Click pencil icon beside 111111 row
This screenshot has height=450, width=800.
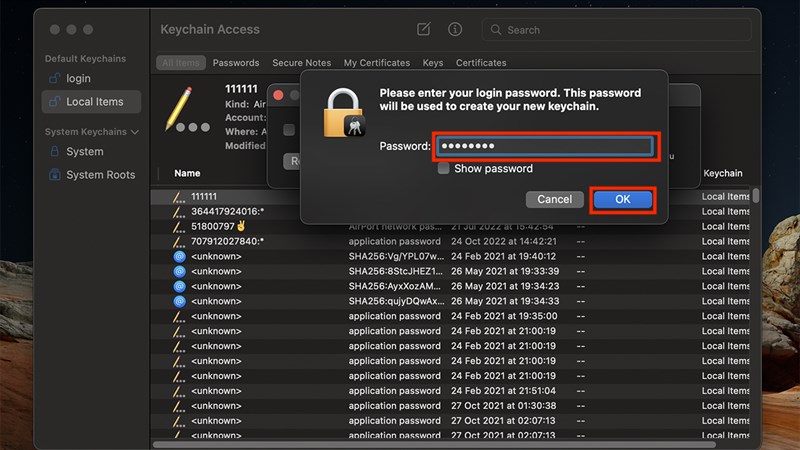178,197
